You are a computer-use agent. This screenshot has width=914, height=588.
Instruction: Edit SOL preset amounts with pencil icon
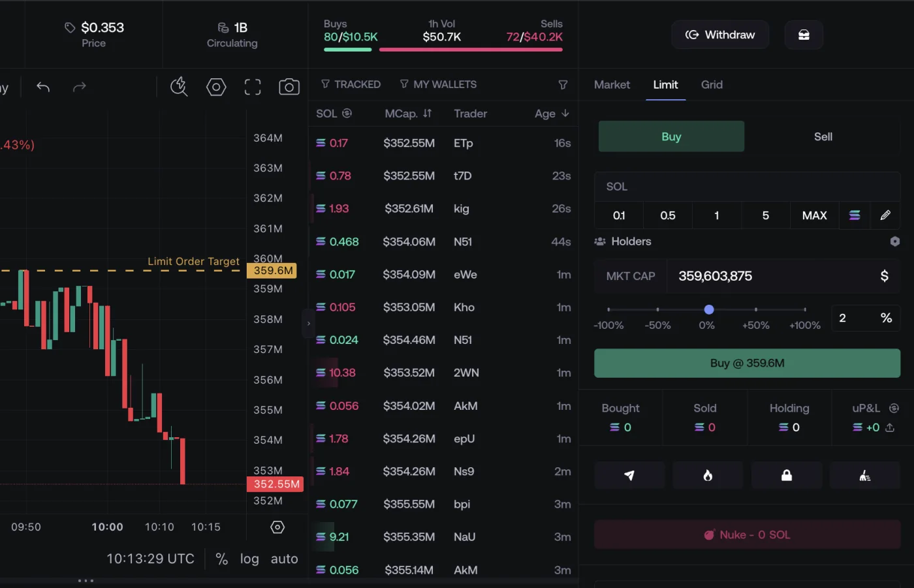click(x=885, y=215)
